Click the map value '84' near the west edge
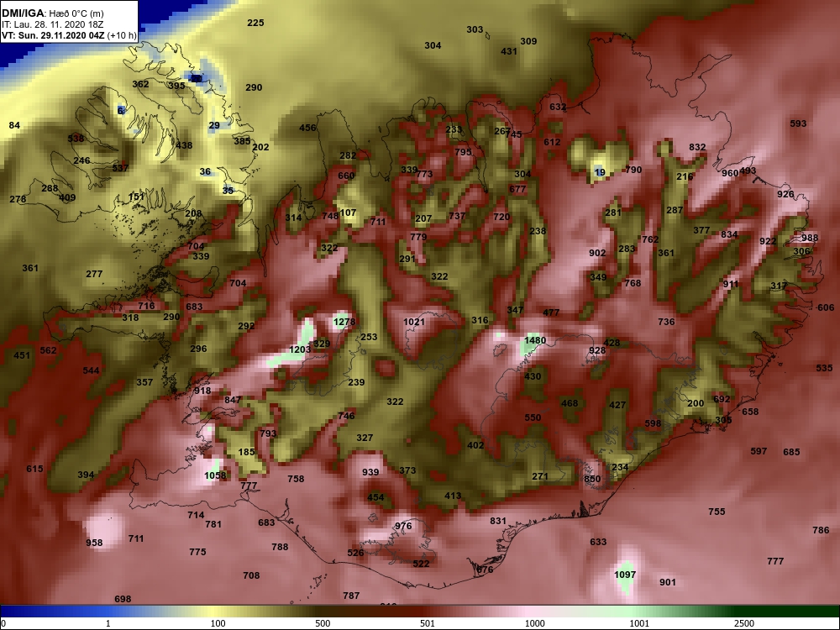840x630 pixels. 14,125
